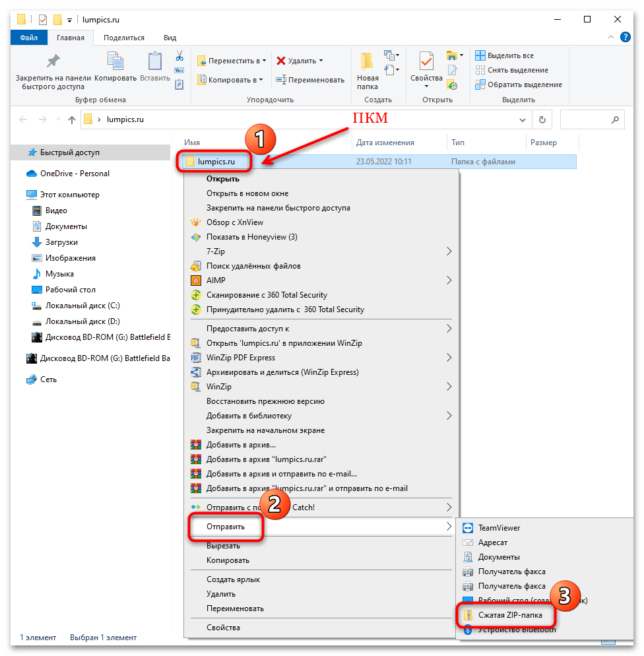
Task: Click the Help question mark icon
Action: [x=625, y=37]
